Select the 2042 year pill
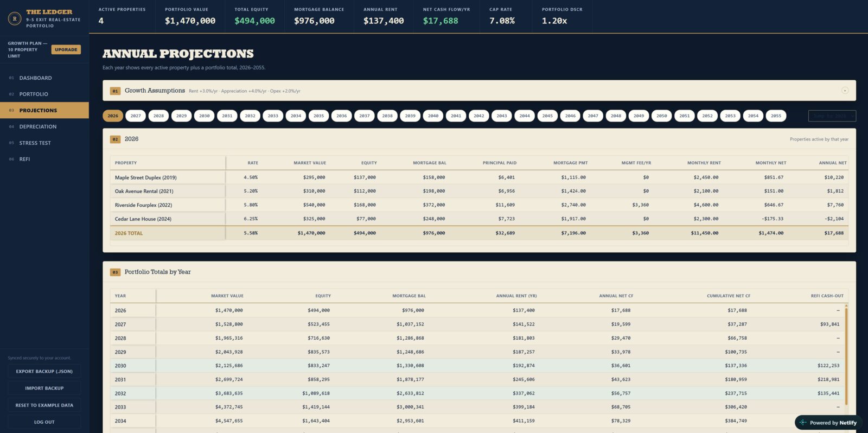 click(478, 116)
